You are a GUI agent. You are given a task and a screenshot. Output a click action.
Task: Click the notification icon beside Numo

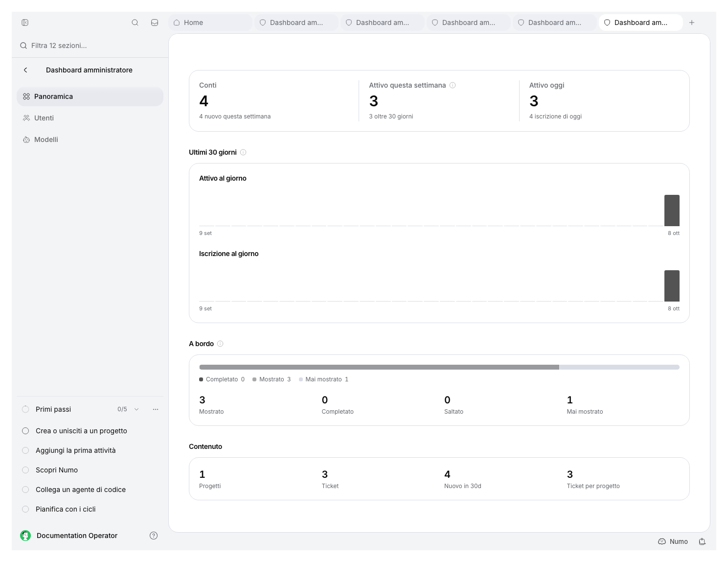point(702,541)
